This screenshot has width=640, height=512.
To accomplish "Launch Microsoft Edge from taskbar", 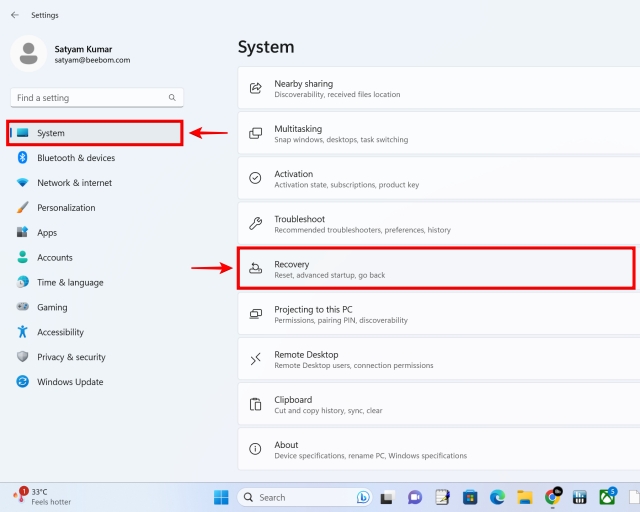I will [498, 497].
